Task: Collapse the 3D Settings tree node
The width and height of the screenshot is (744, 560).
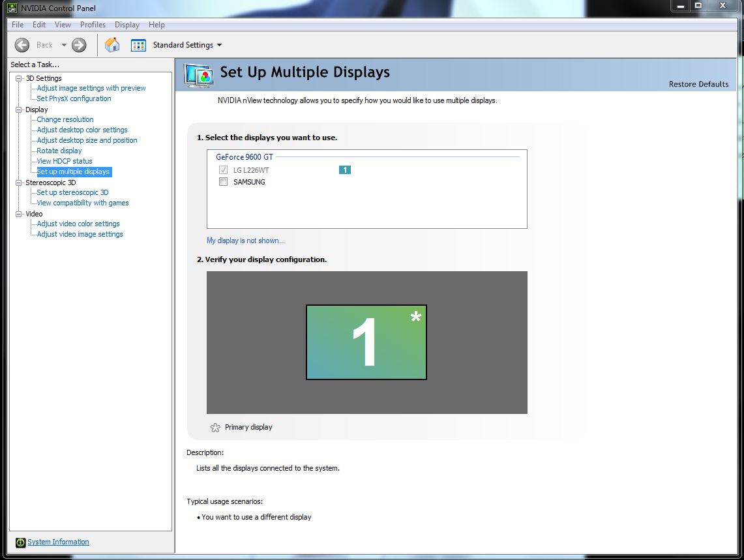Action: click(x=18, y=78)
